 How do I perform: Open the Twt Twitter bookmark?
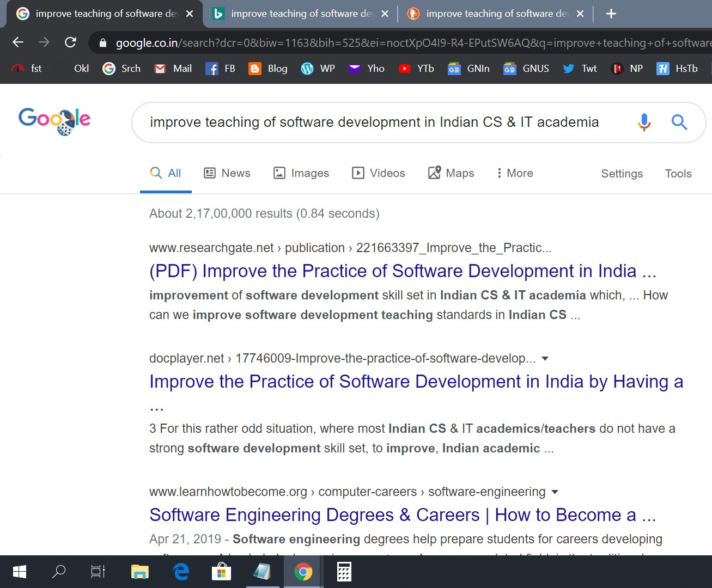[x=580, y=69]
